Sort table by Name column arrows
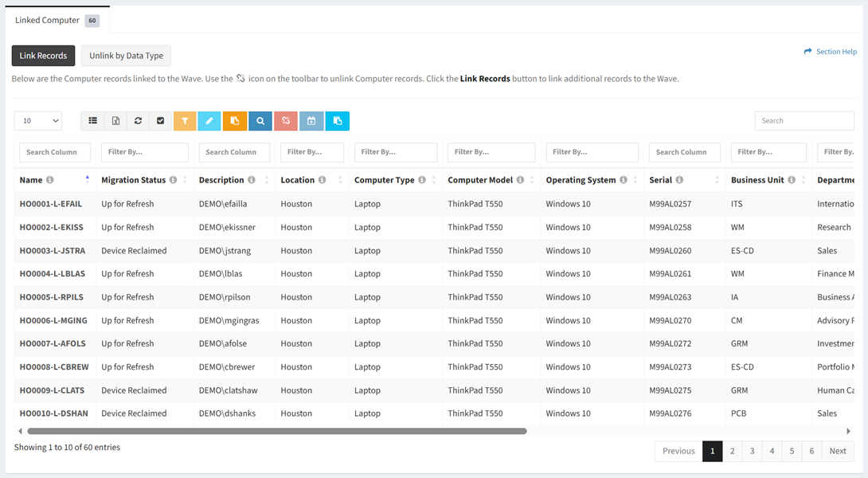 click(x=87, y=180)
